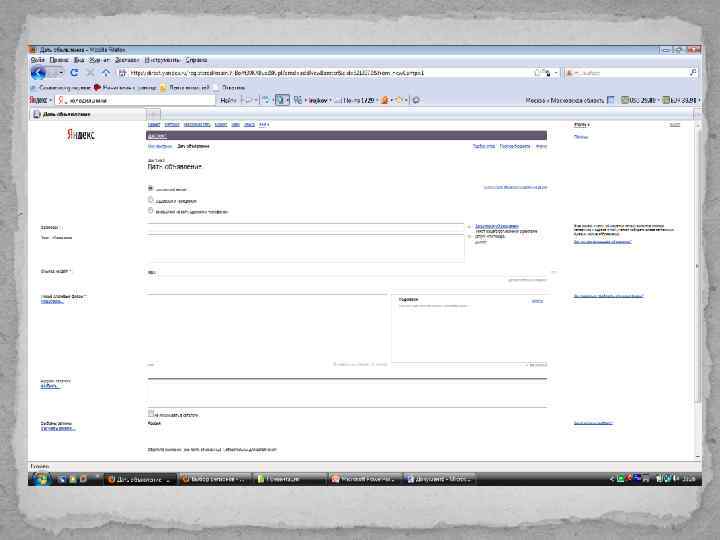Click the Firefox Дать объявление taskbar button
Viewport: 720px width, 540px height.
pyautogui.click(x=140, y=479)
